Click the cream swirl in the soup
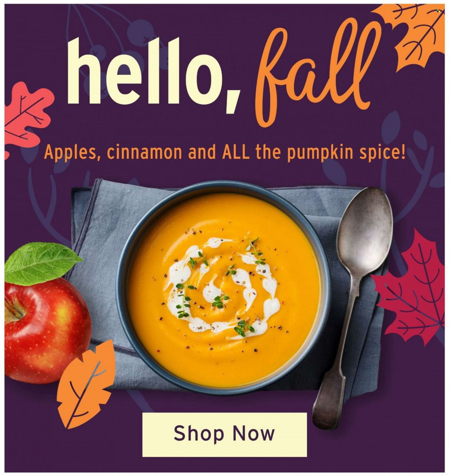449x476 pixels. [223, 288]
